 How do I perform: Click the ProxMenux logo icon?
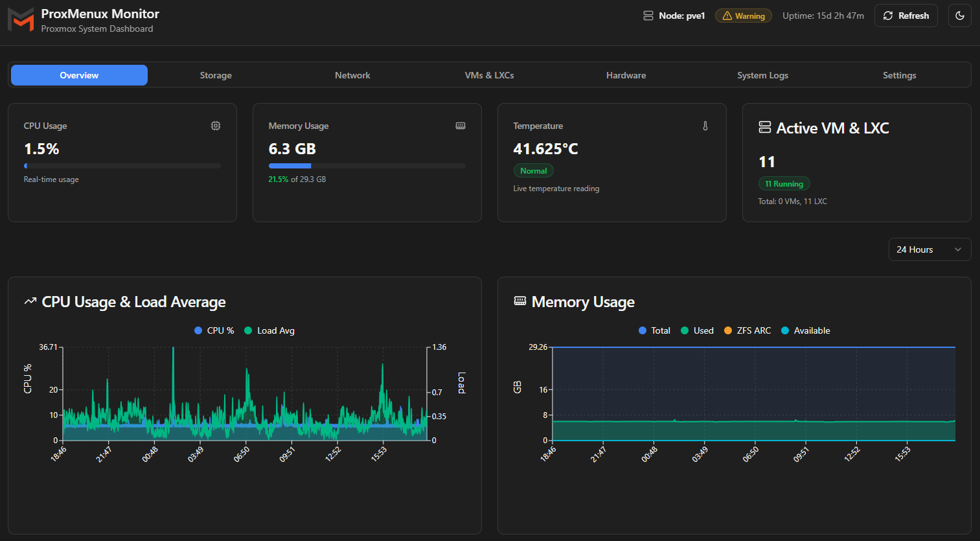[21, 20]
